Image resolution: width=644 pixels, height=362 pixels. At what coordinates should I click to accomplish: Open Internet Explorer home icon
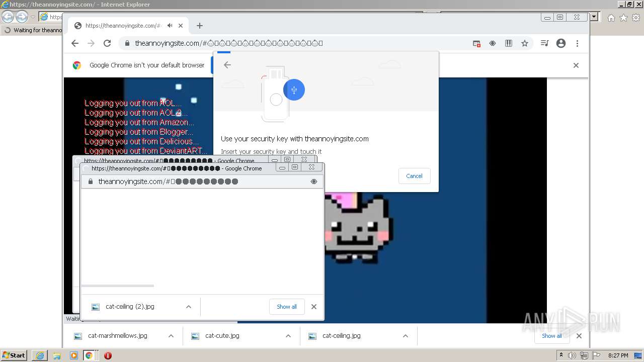[x=611, y=18]
